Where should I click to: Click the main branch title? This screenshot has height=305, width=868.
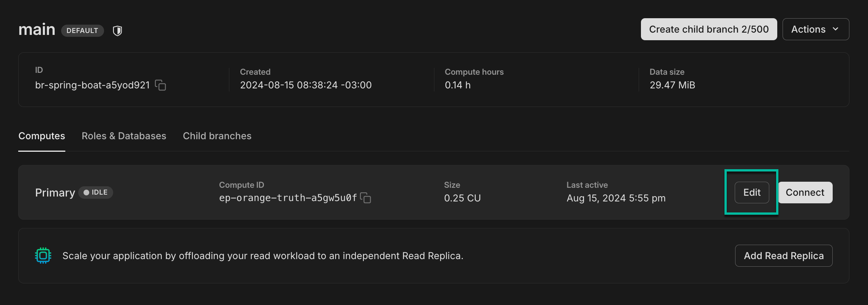click(x=37, y=30)
